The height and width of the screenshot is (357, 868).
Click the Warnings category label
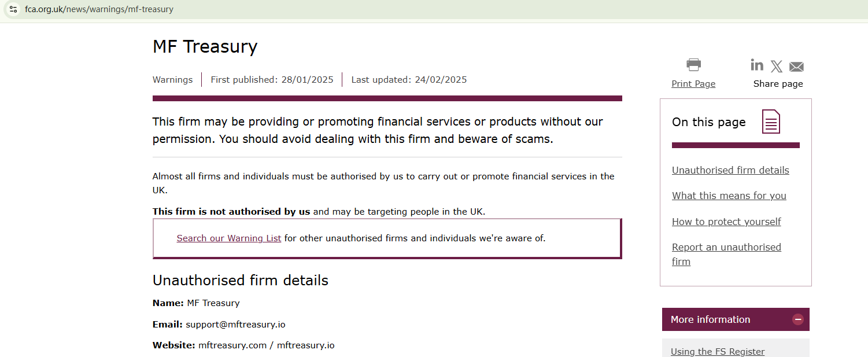(x=172, y=80)
